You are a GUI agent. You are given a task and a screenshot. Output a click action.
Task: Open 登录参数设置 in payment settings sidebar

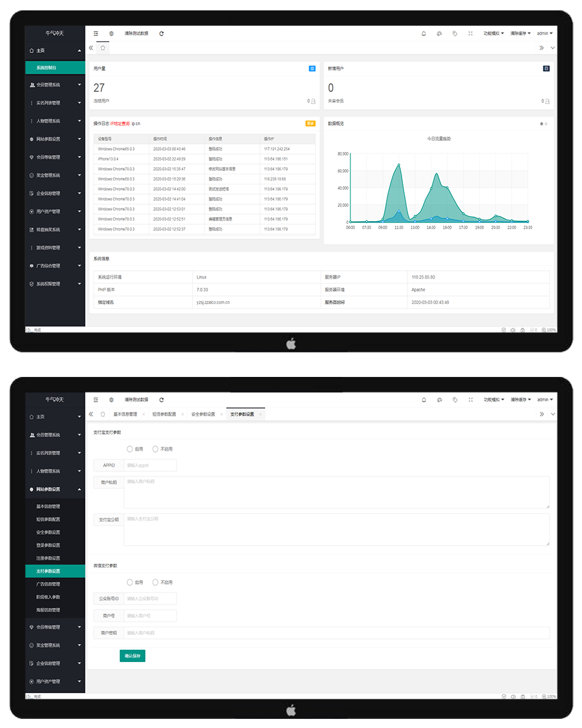55,545
